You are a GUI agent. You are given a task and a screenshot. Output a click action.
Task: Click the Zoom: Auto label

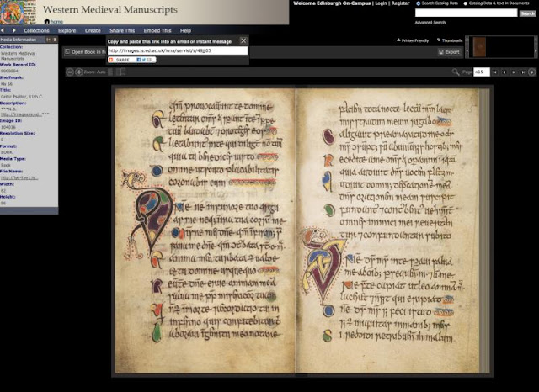click(x=94, y=72)
